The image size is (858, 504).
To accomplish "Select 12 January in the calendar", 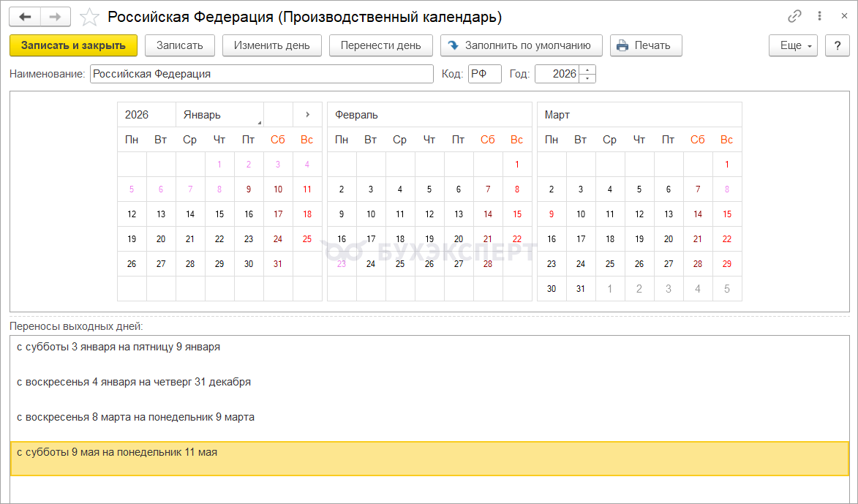I will coord(132,214).
